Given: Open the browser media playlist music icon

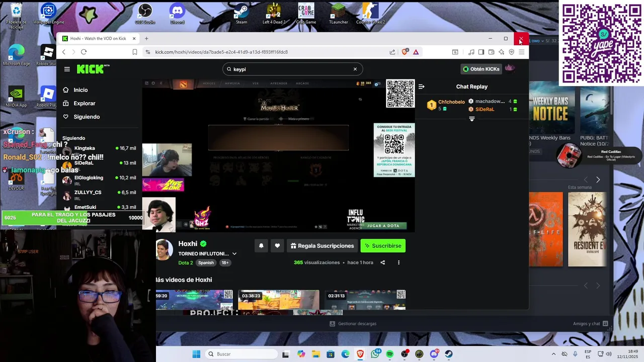Looking at the screenshot, I should 471,52.
